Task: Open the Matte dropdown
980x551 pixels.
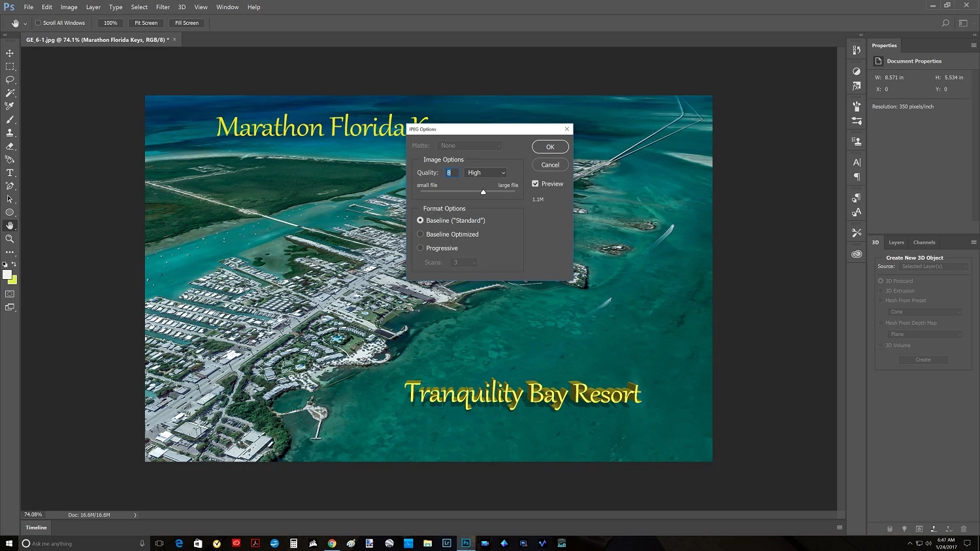Action: (x=469, y=146)
